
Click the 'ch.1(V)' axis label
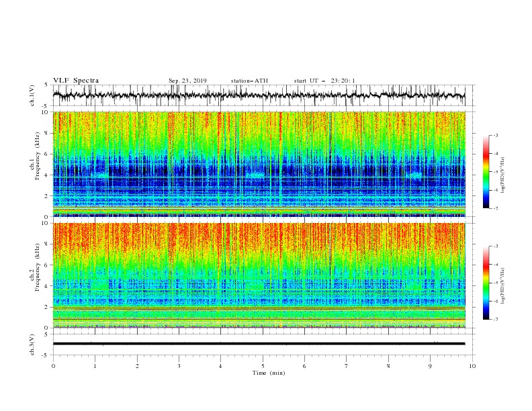point(32,95)
